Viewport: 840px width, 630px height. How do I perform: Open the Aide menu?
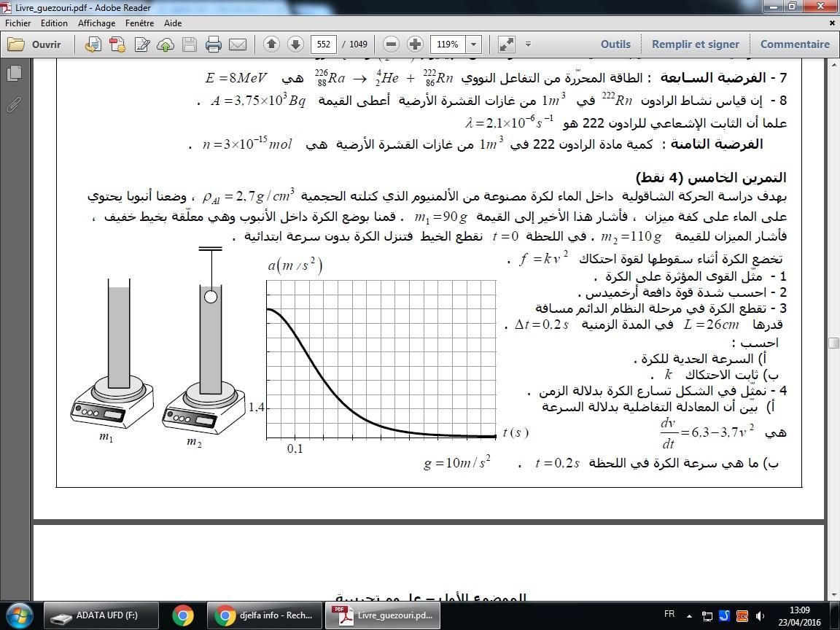173,23
